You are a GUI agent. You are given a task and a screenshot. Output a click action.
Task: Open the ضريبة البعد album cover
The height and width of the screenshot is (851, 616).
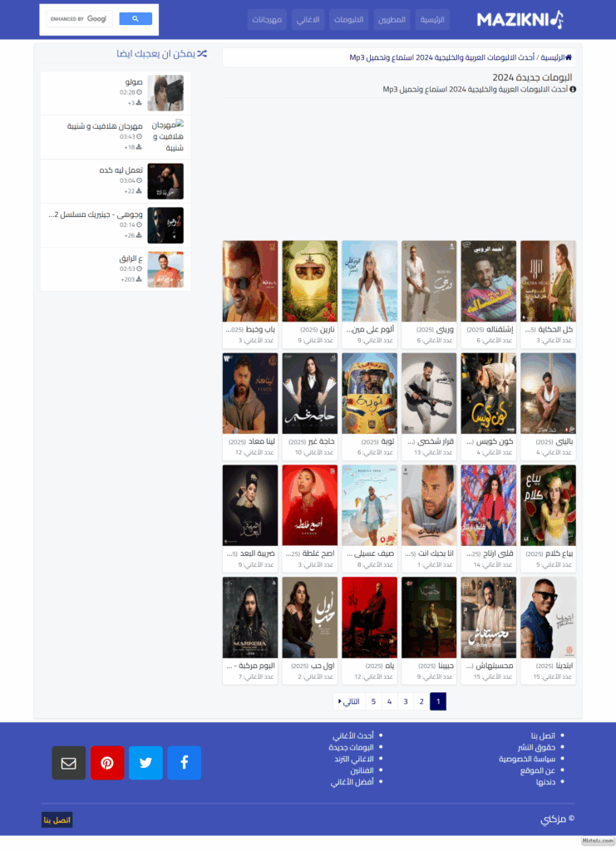tap(250, 505)
